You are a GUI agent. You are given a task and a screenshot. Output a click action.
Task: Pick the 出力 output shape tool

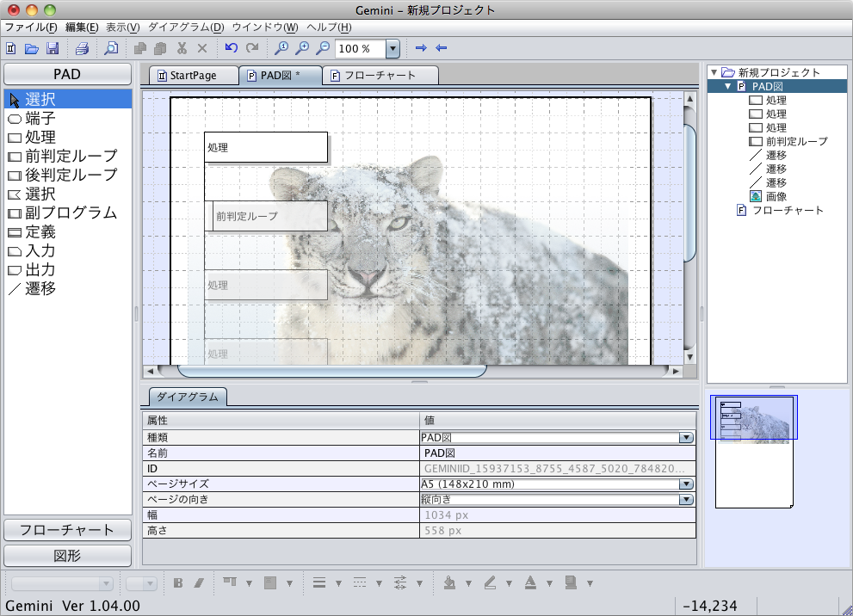point(68,270)
